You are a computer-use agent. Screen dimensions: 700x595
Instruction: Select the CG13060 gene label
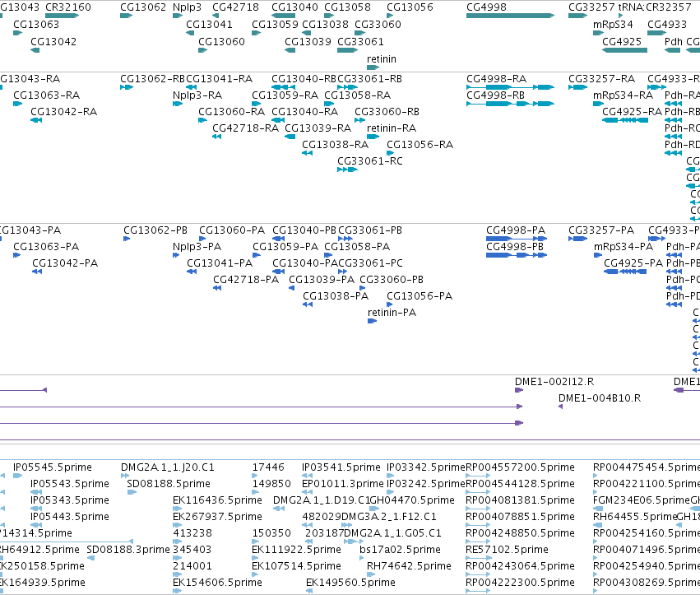tap(221, 41)
